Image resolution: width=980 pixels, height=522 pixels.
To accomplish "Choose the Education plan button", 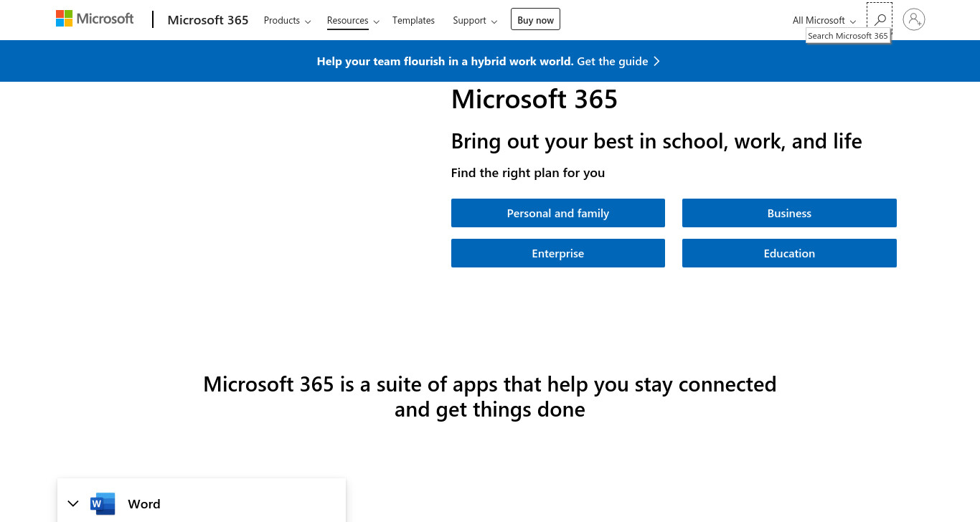I will [789, 253].
